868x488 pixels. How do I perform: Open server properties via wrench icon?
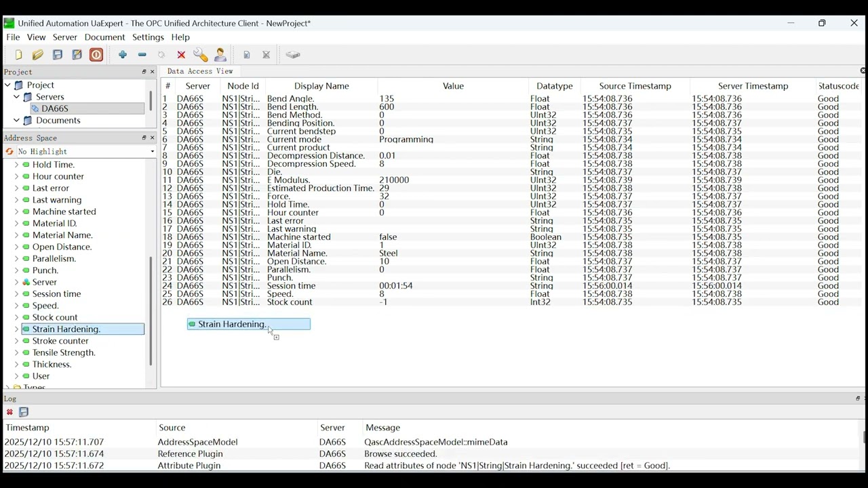pos(201,55)
